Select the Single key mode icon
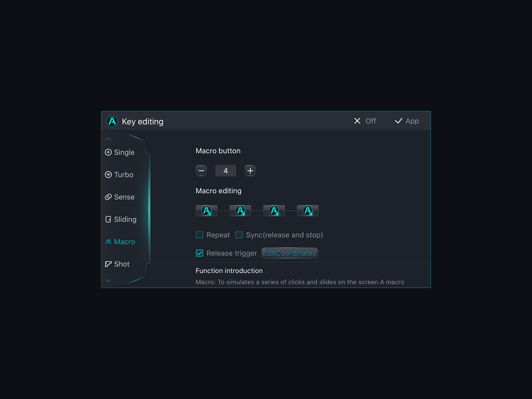The image size is (532, 399). click(x=108, y=152)
